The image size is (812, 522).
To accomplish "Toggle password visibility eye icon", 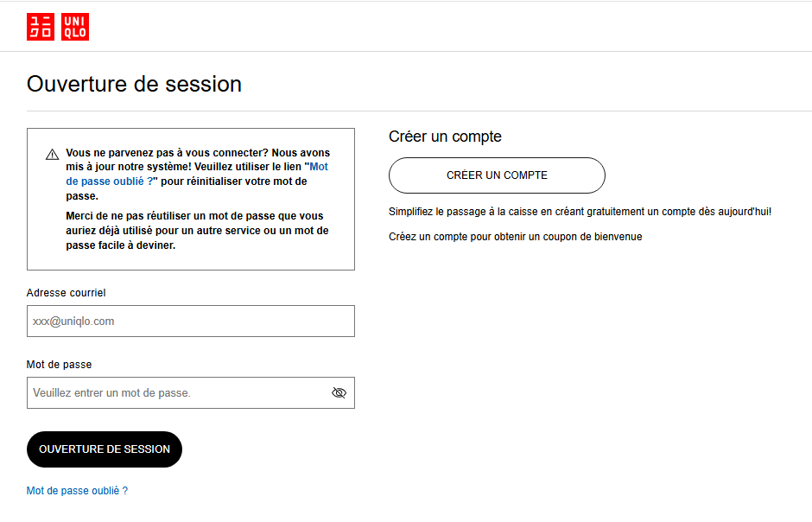I will point(339,393).
